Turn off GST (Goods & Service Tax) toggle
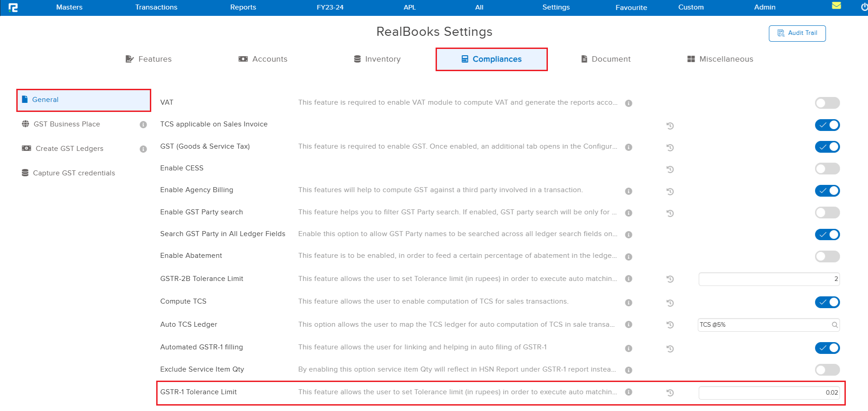Image resolution: width=868 pixels, height=411 pixels. (827, 147)
